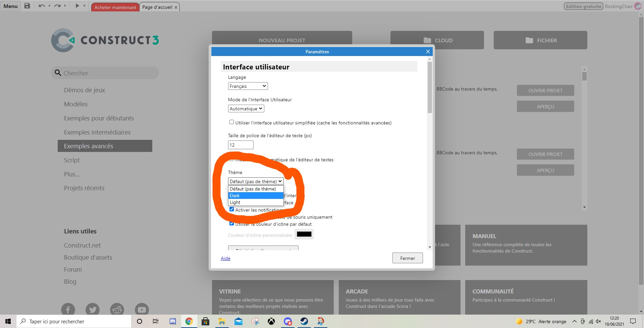This screenshot has height=328, width=644.
Task: Expand the redo history arrow
Action: [x=65, y=6]
